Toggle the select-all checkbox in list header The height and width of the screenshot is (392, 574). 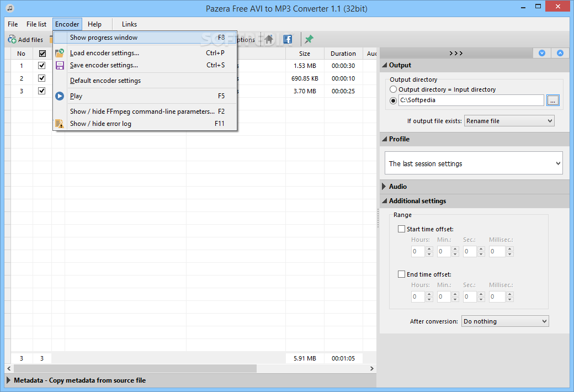(42, 54)
